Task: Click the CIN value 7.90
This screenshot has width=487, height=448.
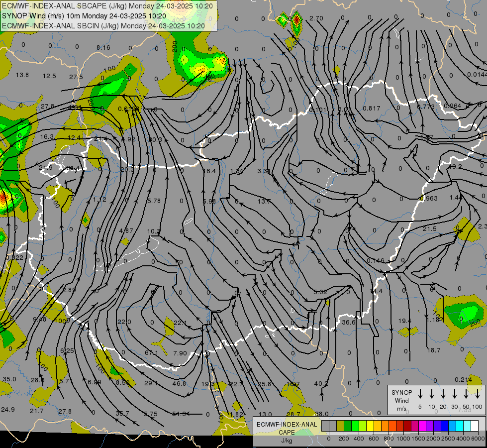Action: [x=180, y=353]
